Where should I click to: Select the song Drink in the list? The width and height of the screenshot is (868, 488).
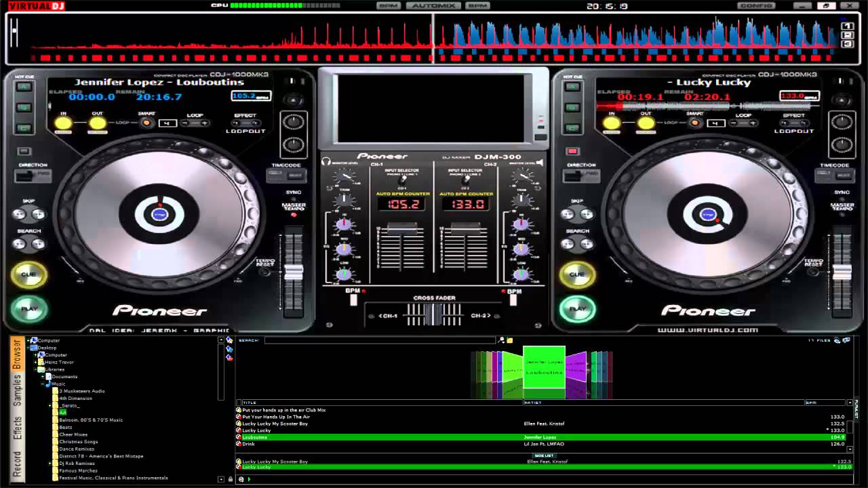[x=541, y=444]
